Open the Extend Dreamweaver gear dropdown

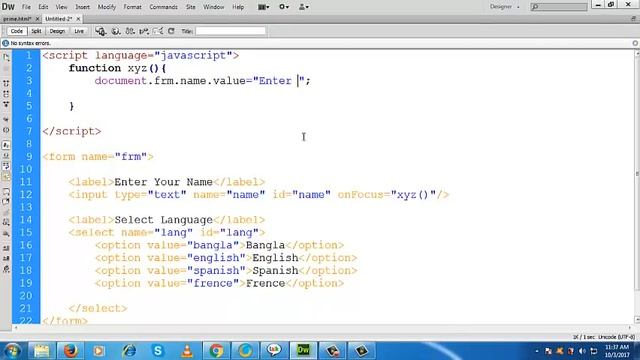point(284,7)
